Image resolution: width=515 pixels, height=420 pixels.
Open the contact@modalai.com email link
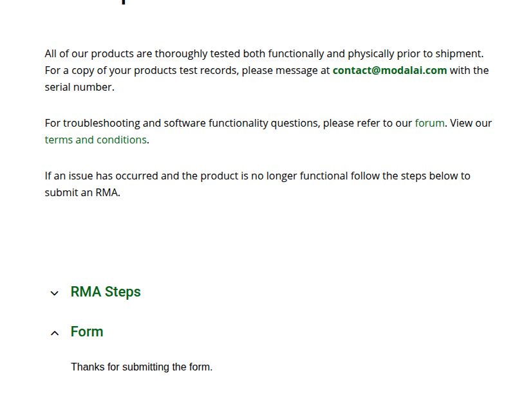(389, 71)
